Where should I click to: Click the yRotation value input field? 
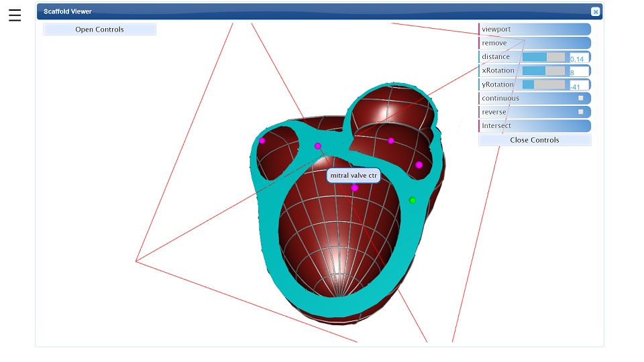[x=579, y=85]
